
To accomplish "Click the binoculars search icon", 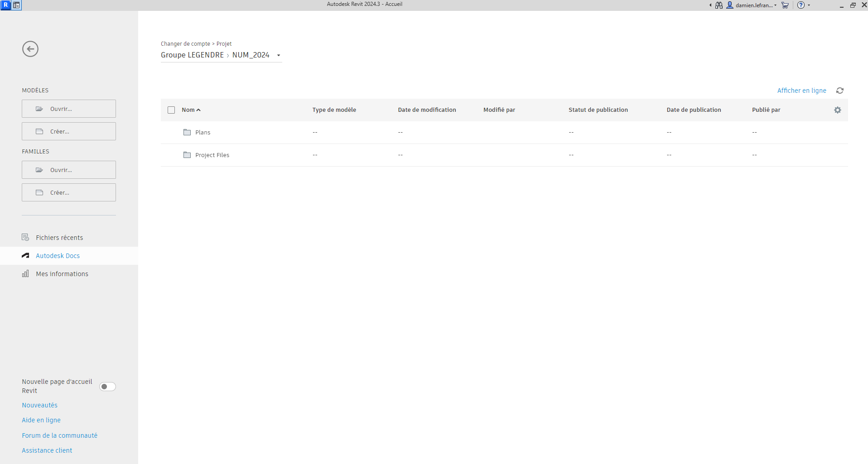I will pos(719,5).
